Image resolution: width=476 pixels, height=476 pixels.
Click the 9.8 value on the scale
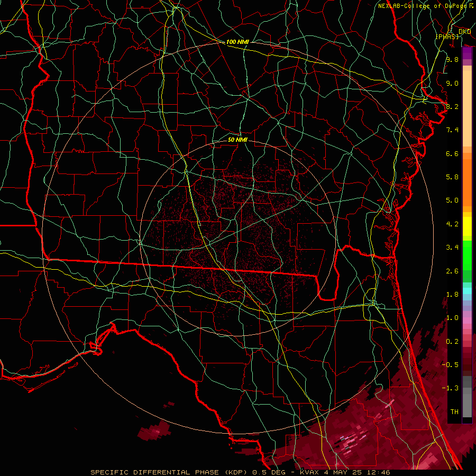pos(452,59)
